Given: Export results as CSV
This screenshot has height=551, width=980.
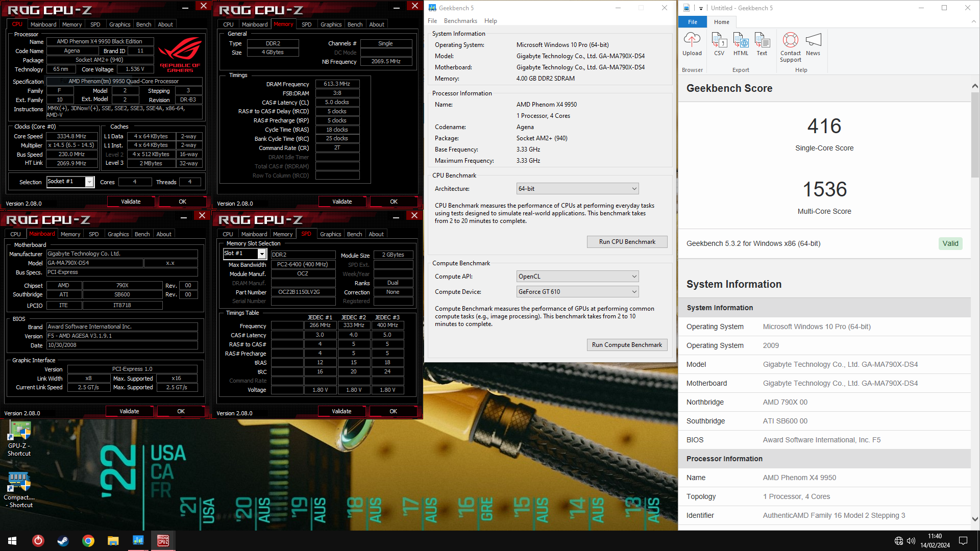Looking at the screenshot, I should point(719,44).
